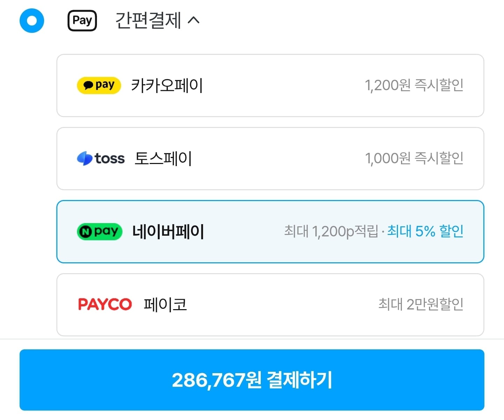
Task: Click the red PAYCO logo
Action: click(x=105, y=304)
